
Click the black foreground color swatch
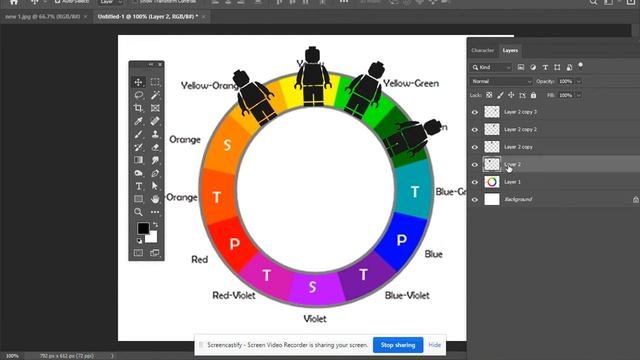[143, 228]
